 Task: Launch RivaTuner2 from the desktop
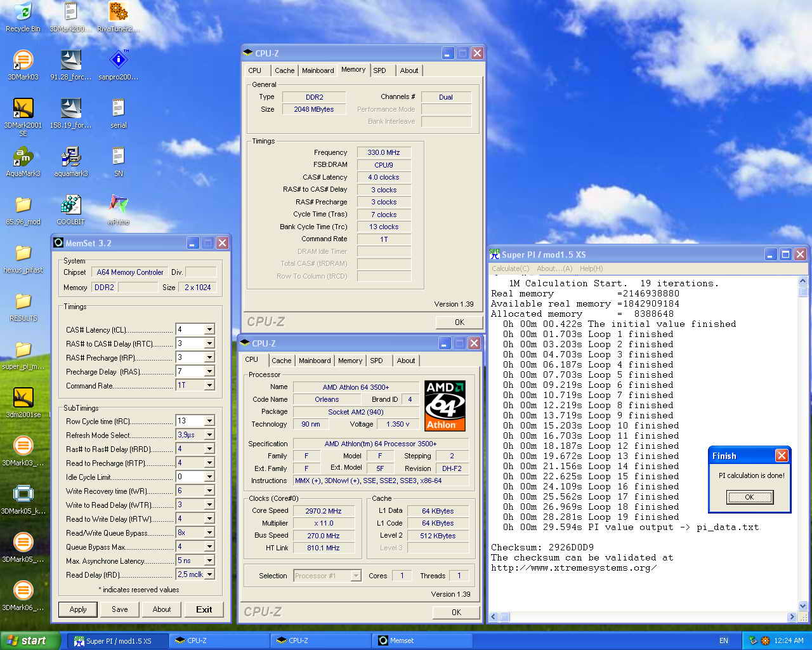(118, 17)
